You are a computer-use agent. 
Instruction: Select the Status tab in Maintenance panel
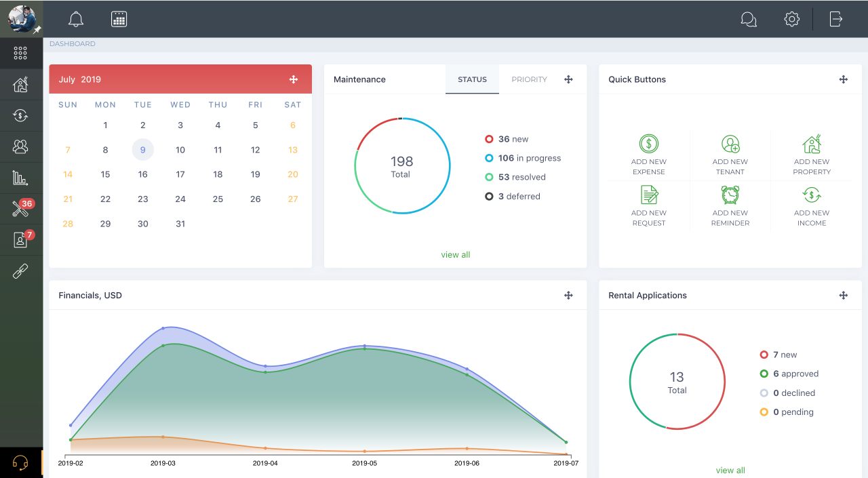click(x=472, y=79)
